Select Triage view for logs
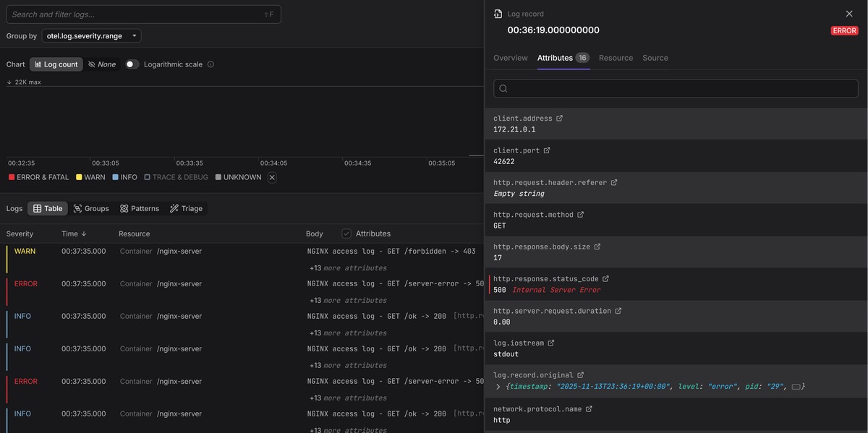 (186, 208)
